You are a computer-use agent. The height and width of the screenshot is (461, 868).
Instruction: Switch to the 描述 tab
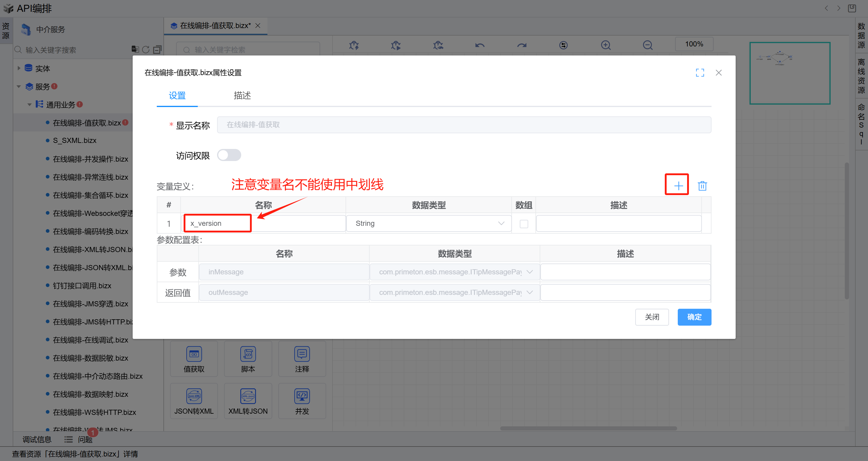click(242, 96)
